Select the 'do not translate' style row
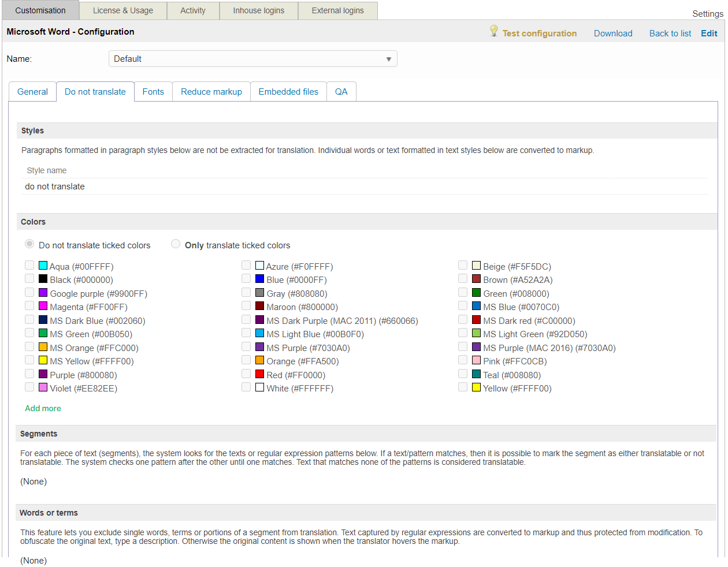The width and height of the screenshot is (728, 567). tap(55, 186)
